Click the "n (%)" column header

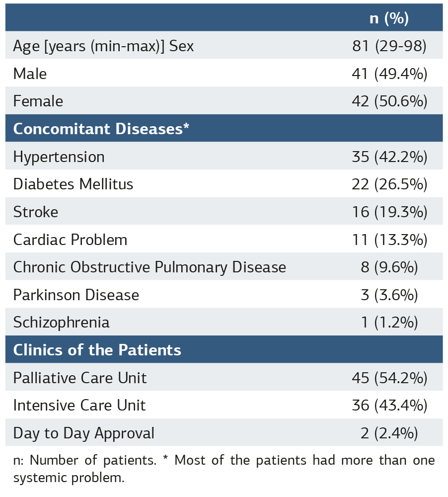389,18
